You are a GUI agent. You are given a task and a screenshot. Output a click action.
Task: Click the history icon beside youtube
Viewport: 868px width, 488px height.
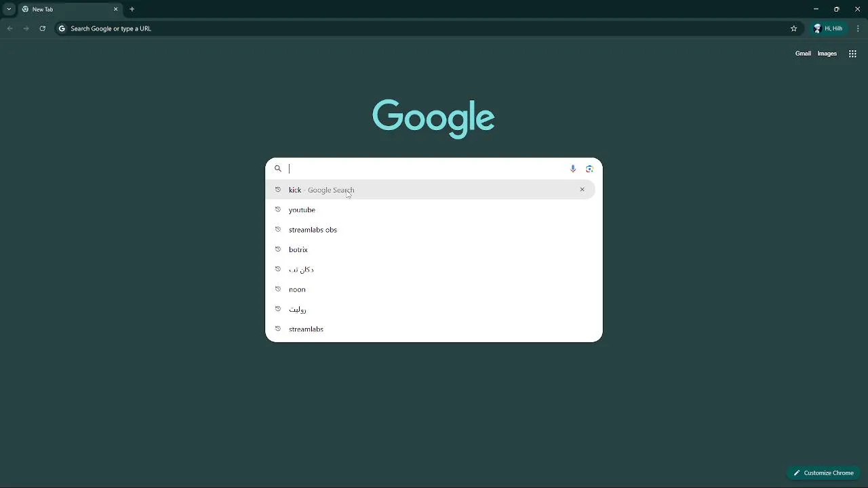coord(277,209)
